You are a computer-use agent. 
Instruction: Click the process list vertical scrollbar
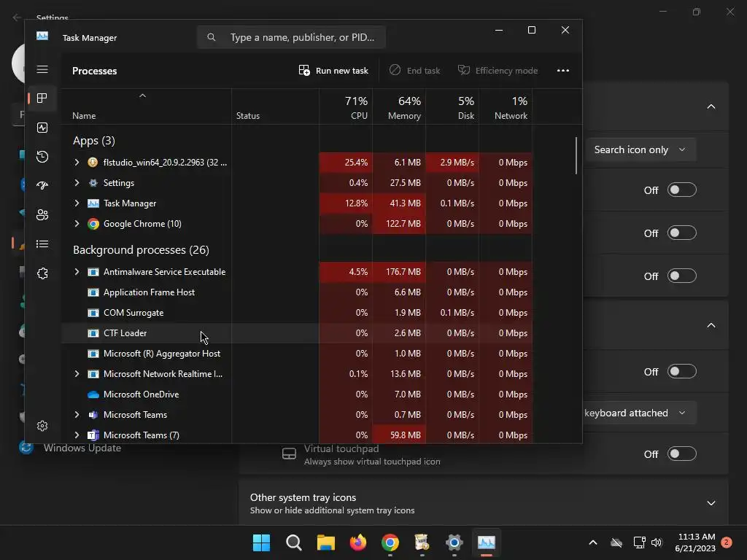click(x=576, y=156)
